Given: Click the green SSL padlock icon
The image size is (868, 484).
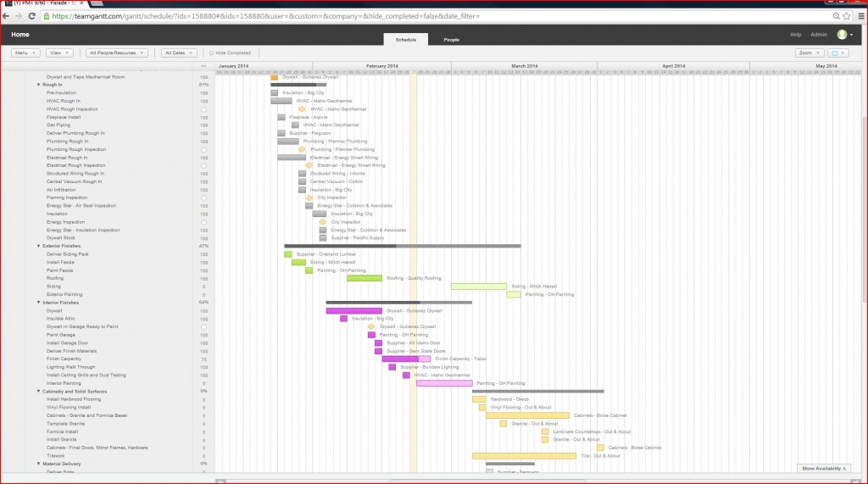Looking at the screenshot, I should click(x=47, y=16).
